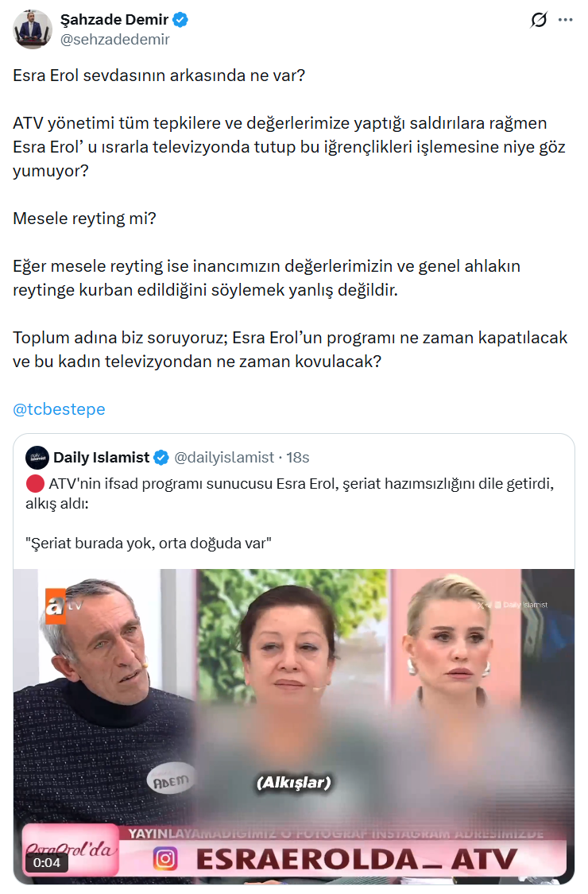Open the @dailyislamist handle

pyautogui.click(x=223, y=457)
